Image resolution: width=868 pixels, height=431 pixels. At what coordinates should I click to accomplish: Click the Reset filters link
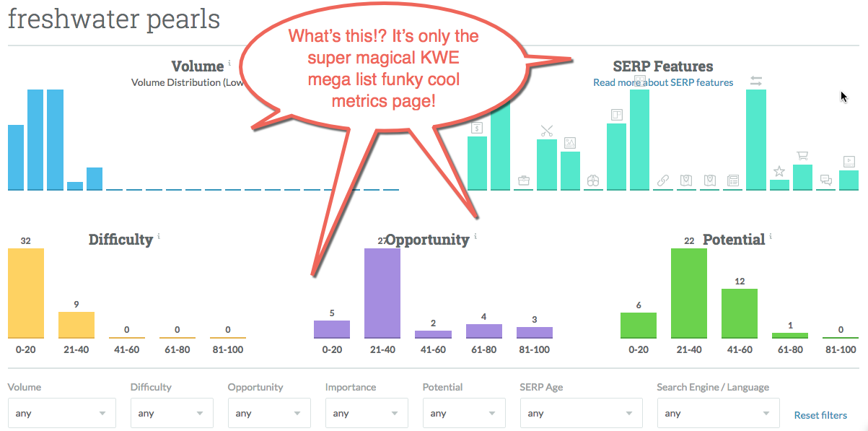[x=820, y=415]
